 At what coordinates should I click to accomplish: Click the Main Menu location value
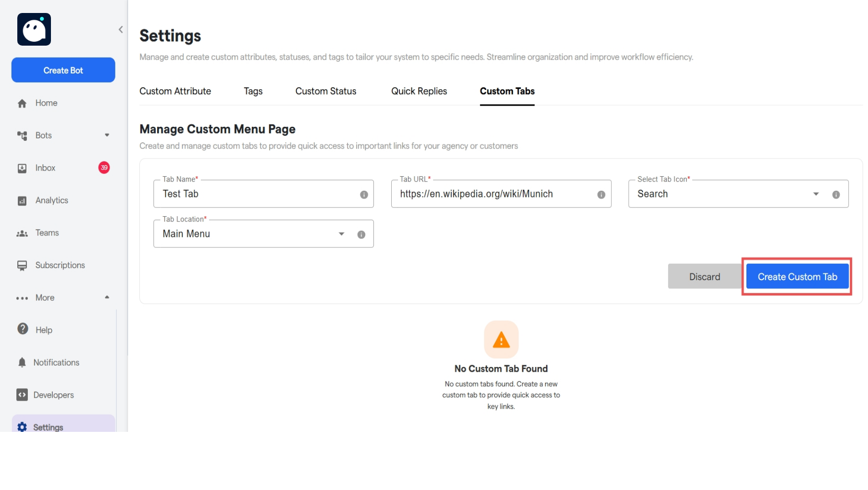[x=186, y=234]
